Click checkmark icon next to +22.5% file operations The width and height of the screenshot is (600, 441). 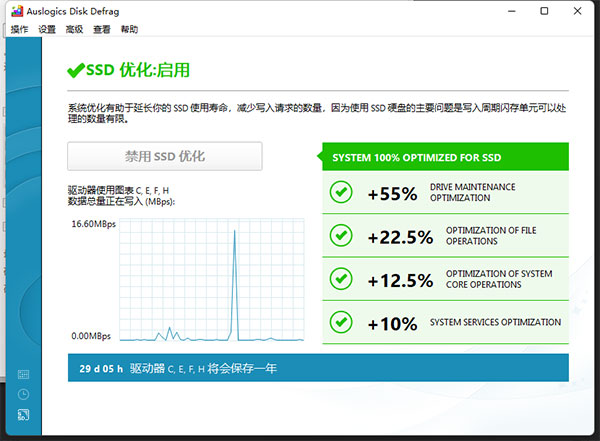341,236
